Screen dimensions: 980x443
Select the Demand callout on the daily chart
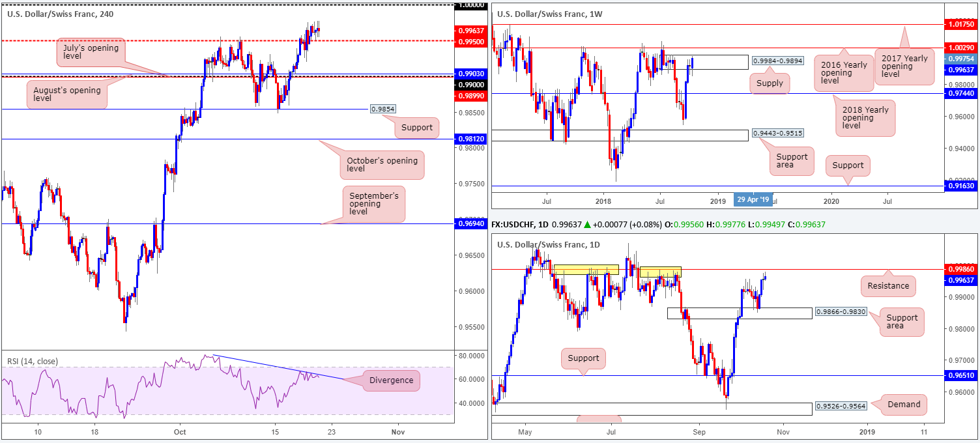[x=904, y=405]
